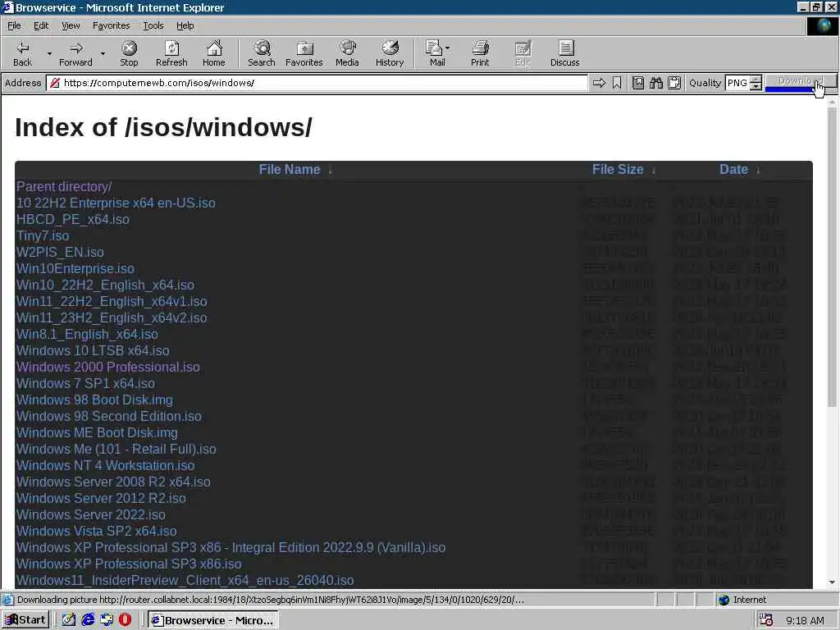The width and height of the screenshot is (840, 630).
Task: Open W2PIS_EN.iso link
Action: [x=60, y=253]
